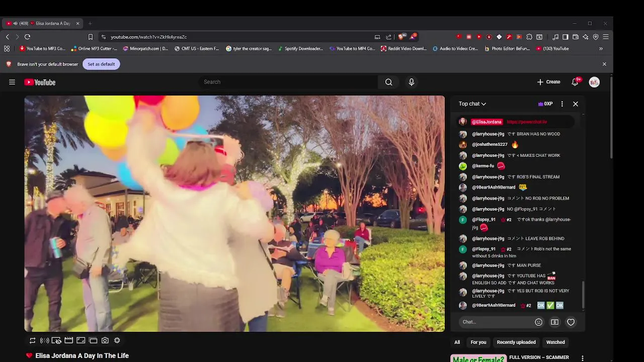Click the address bar URL
The height and width of the screenshot is (362, 644).
(148, 37)
